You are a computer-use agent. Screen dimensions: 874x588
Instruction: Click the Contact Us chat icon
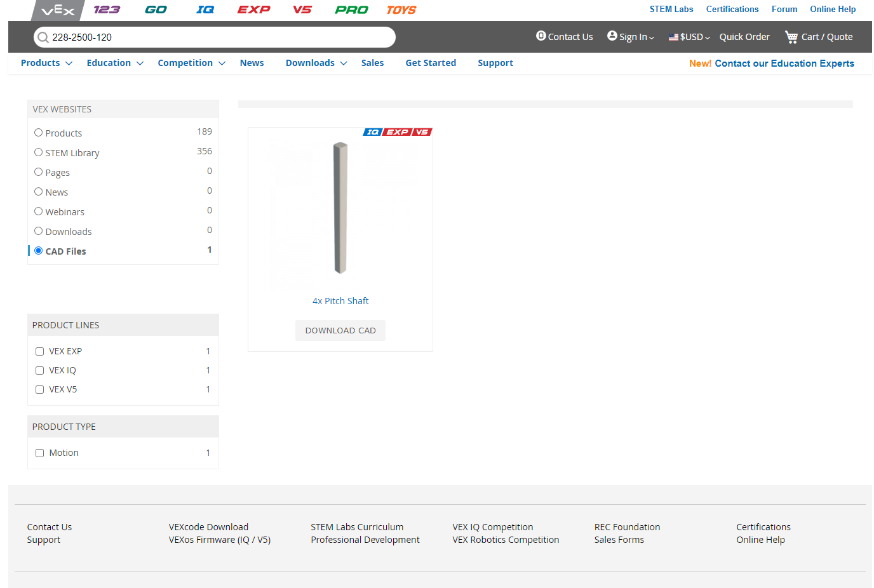pyautogui.click(x=541, y=36)
